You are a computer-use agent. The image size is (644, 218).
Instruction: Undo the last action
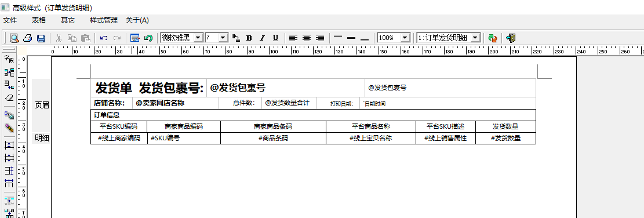[104, 38]
